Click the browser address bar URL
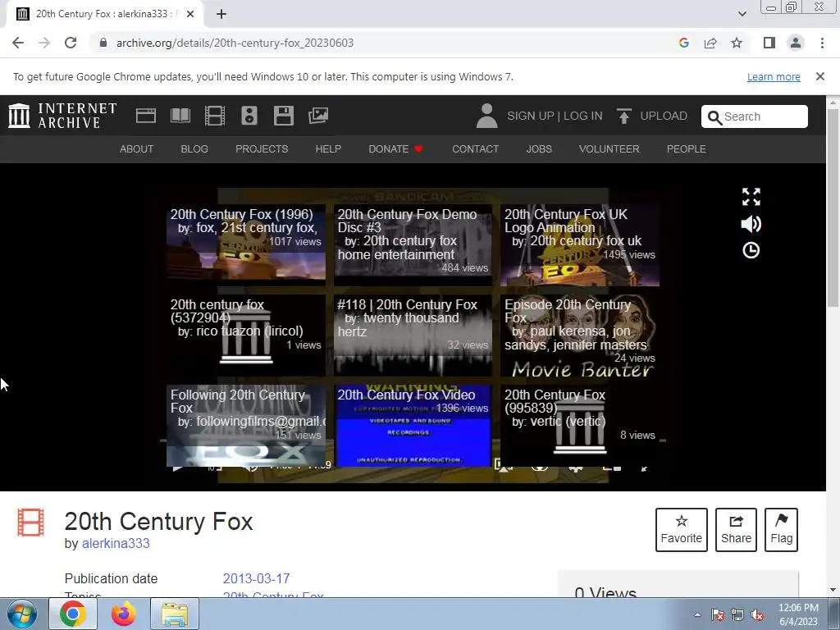The image size is (840, 630). 235,43
